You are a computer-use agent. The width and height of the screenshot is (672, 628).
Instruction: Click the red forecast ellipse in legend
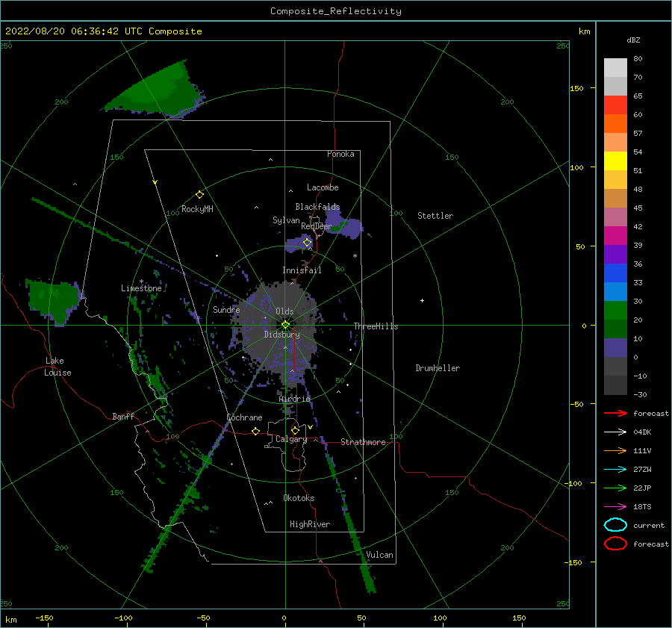(x=615, y=544)
